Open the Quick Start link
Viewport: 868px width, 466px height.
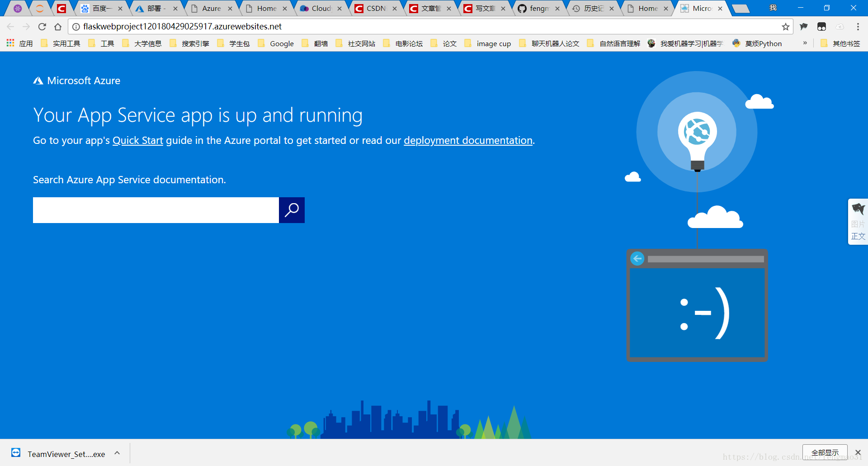point(138,141)
